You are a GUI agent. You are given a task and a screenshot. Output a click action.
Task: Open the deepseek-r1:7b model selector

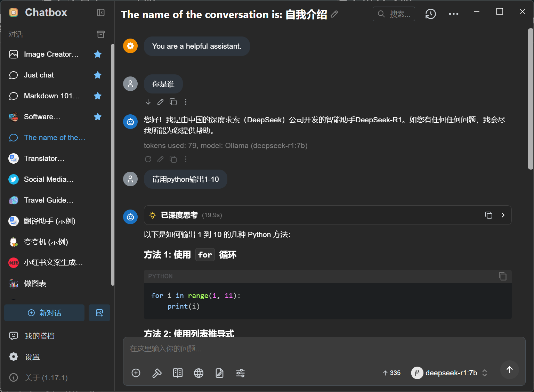click(450, 373)
